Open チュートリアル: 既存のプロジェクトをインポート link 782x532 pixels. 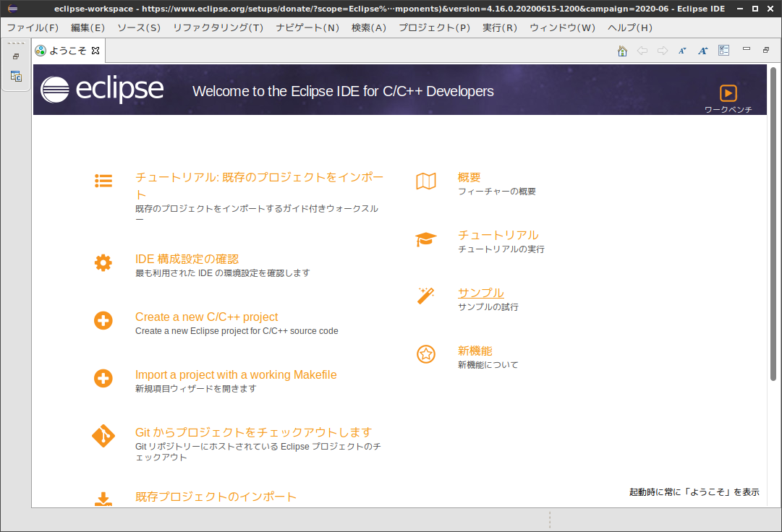pyautogui.click(x=259, y=185)
